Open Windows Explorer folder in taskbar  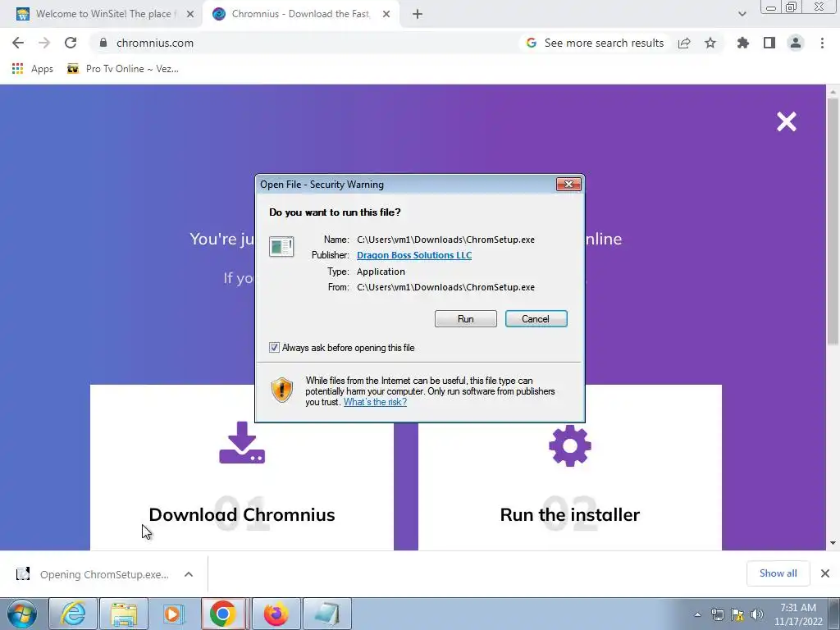124,614
